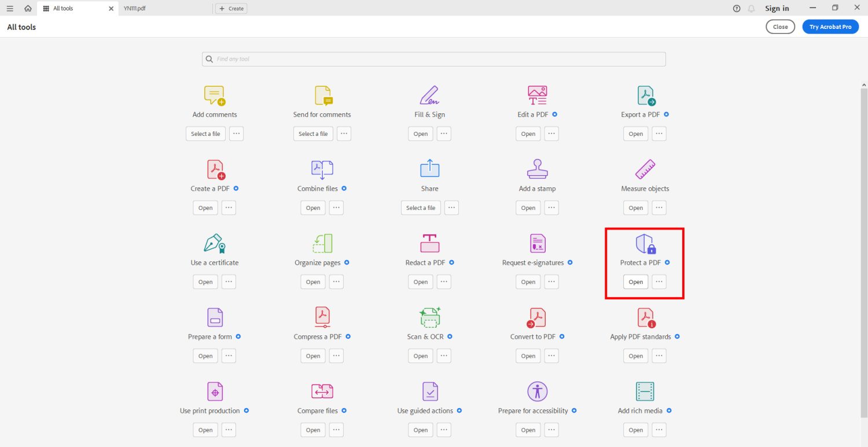The width and height of the screenshot is (868, 447).
Task: Click the Create a PDF icon
Action: coord(215,169)
